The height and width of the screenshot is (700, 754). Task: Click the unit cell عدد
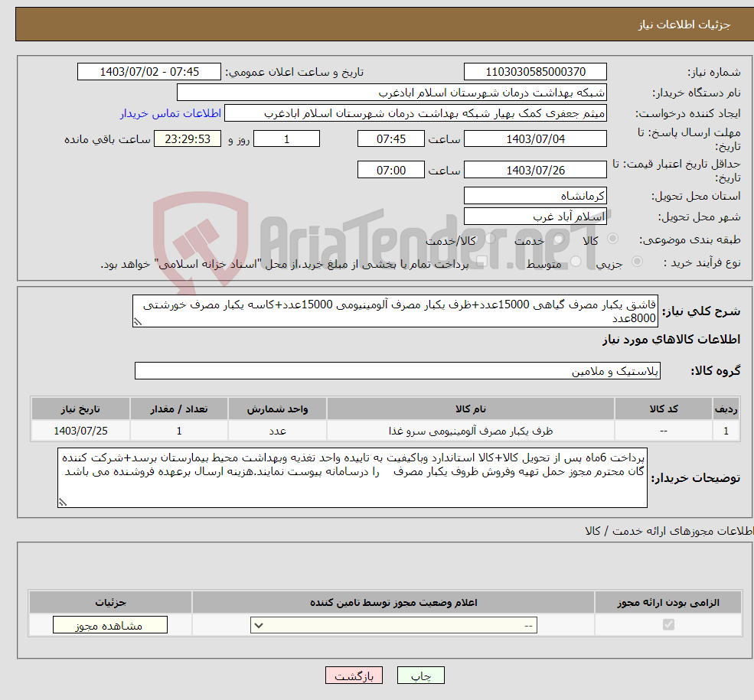click(277, 431)
